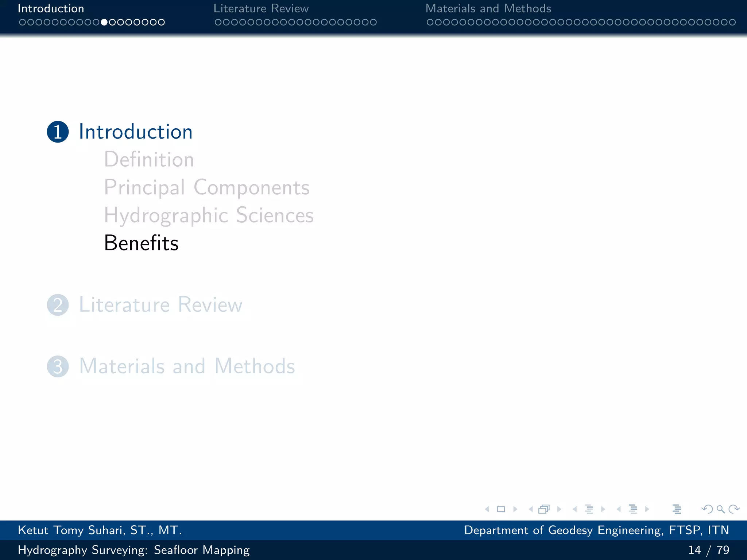Jump to Introduction in the outline
The width and height of the screenshot is (747, 560).
pyautogui.click(x=136, y=132)
